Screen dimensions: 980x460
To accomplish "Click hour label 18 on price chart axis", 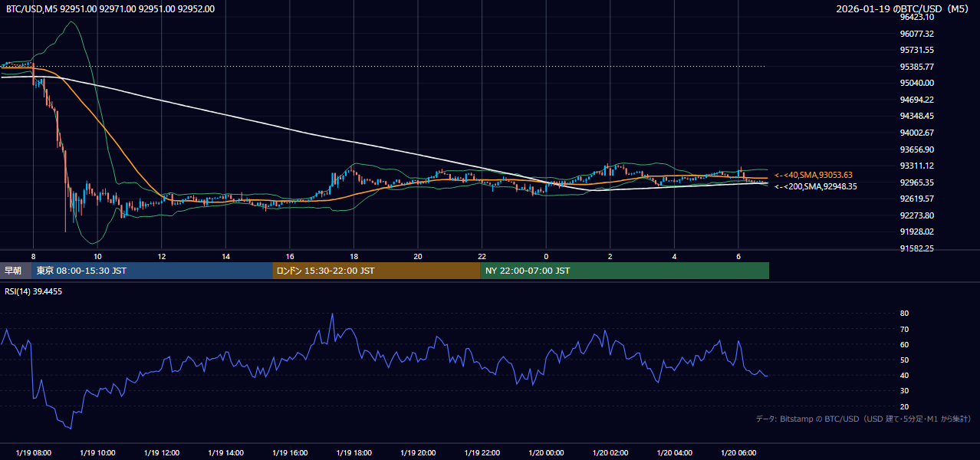I will click(354, 256).
